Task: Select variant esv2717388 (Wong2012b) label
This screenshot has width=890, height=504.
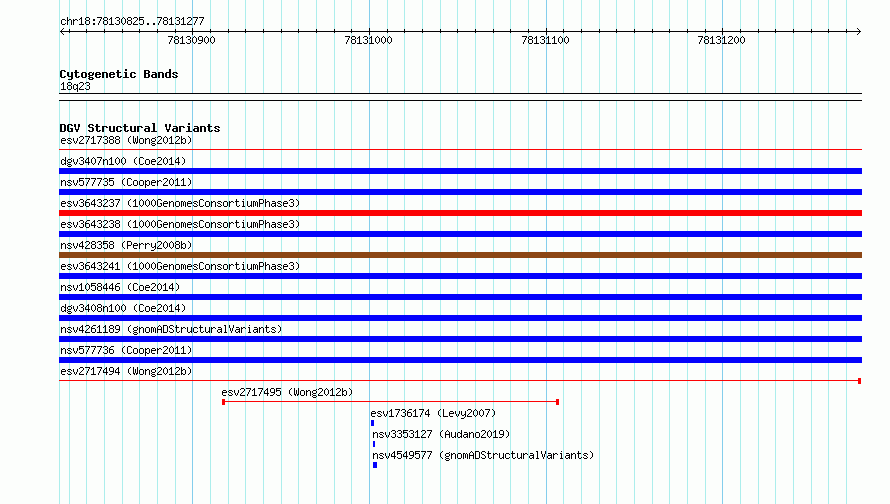Action: click(126, 140)
